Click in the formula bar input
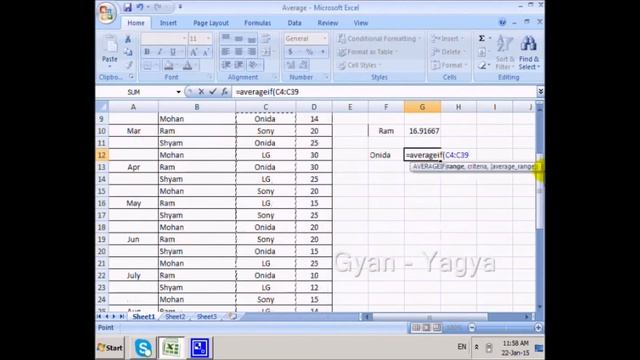This screenshot has height=360, width=640. 384,92
